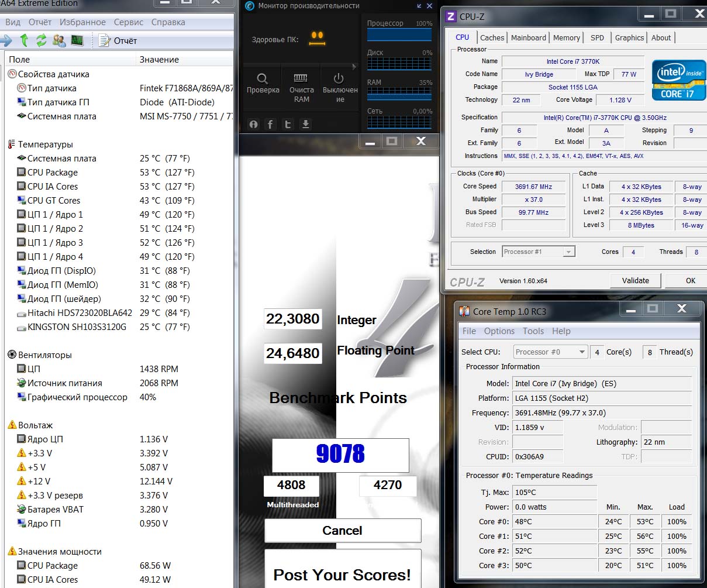Switch to Mainboard tab in CPU-Z

(528, 37)
